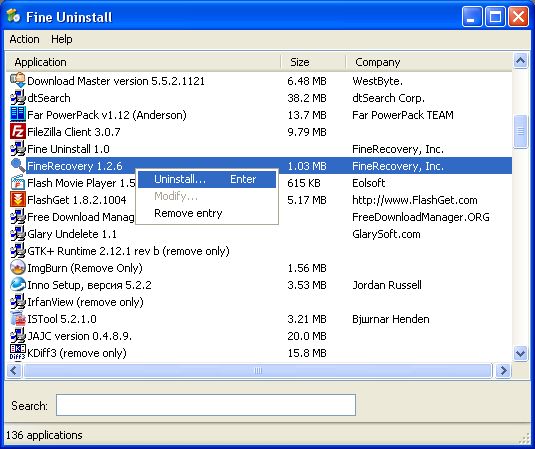535x449 pixels.
Task: Click the Fine Uninstall 1.0 row icon
Action: tap(18, 149)
